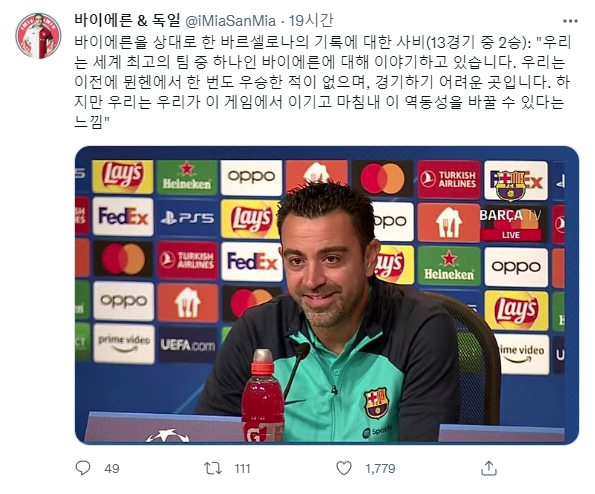Click the 111 retweets count
This screenshot has width=595, height=494.
242,469
